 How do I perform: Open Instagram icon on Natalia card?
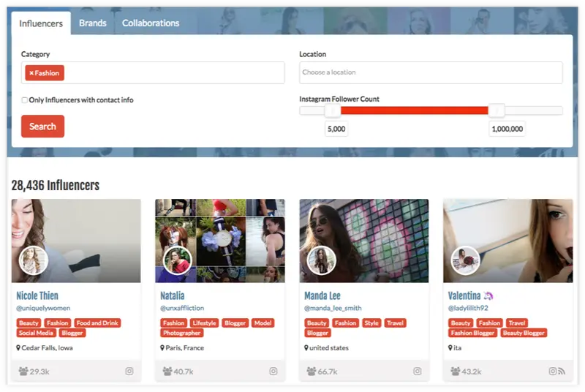coord(273,371)
